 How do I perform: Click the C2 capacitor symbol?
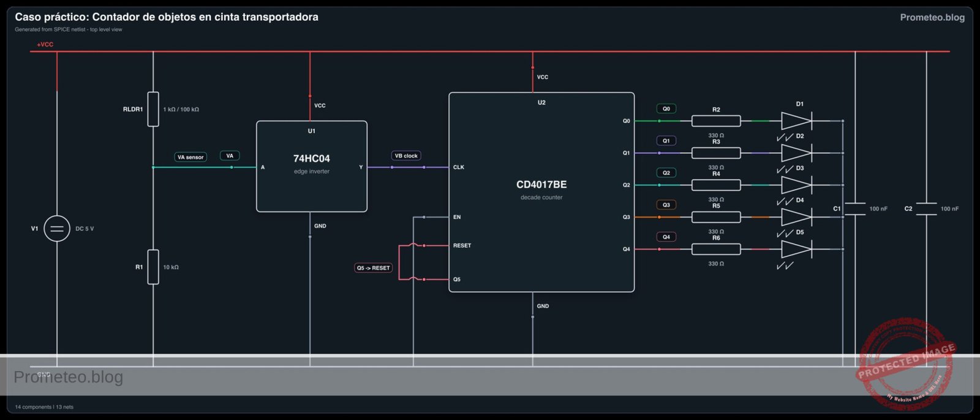tap(926, 209)
